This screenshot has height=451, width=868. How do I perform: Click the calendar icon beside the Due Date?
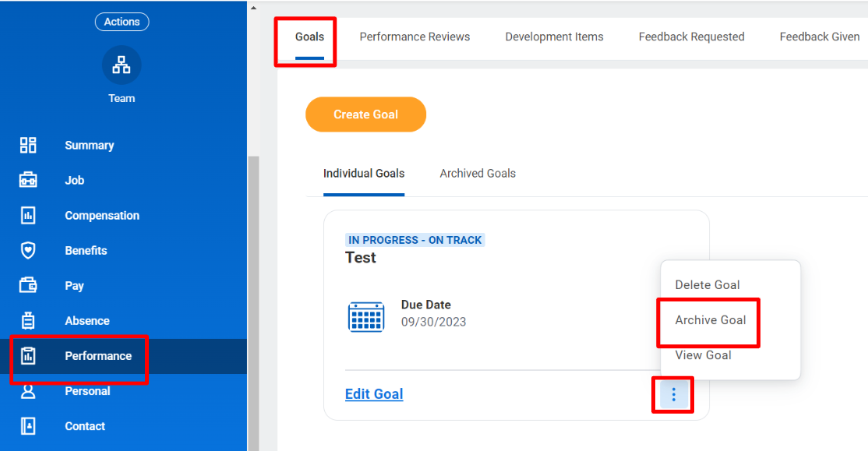coord(366,317)
